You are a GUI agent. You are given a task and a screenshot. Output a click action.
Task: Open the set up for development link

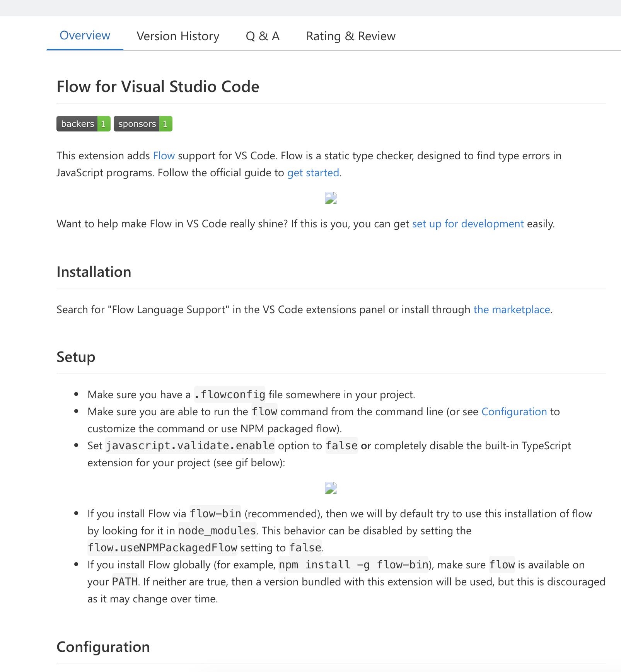[468, 223]
